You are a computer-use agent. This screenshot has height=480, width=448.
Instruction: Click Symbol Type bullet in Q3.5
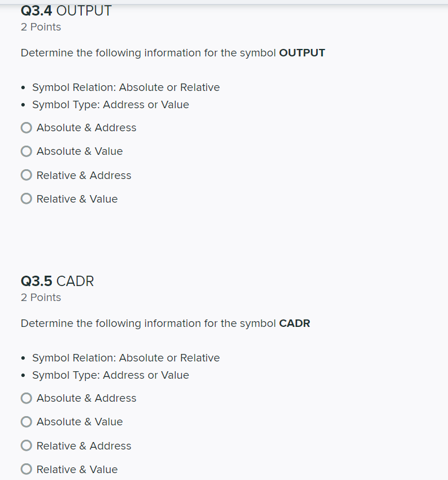[x=111, y=375]
